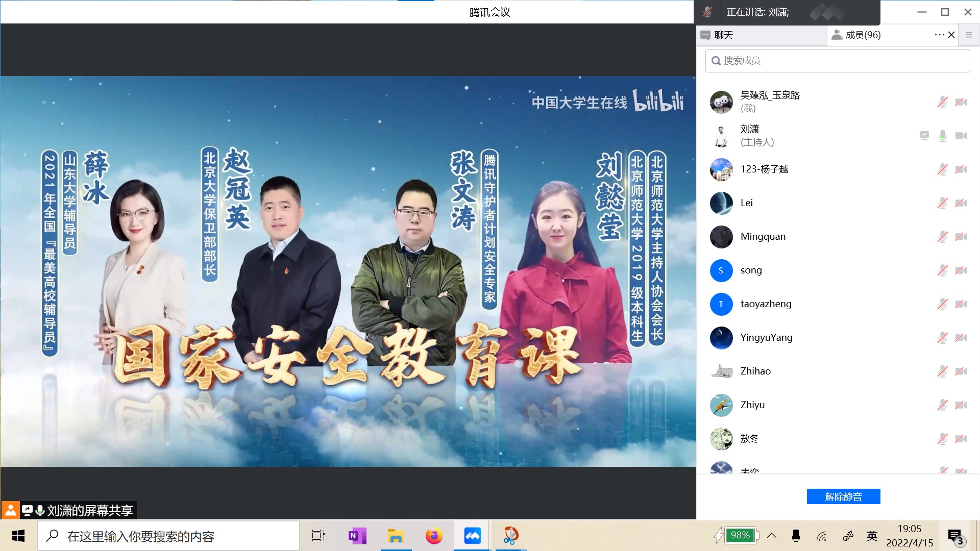The image size is (980, 551).
Task: Click the 搜索成员 search field
Action: 837,61
